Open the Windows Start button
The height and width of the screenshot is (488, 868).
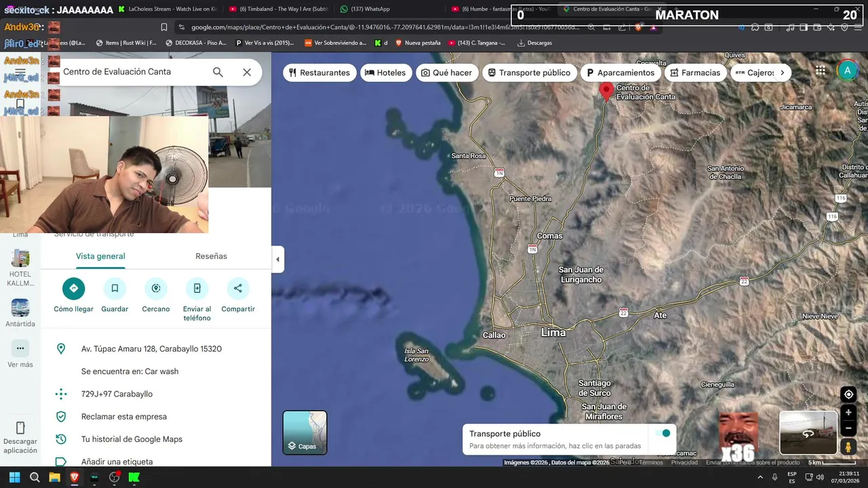[14, 477]
